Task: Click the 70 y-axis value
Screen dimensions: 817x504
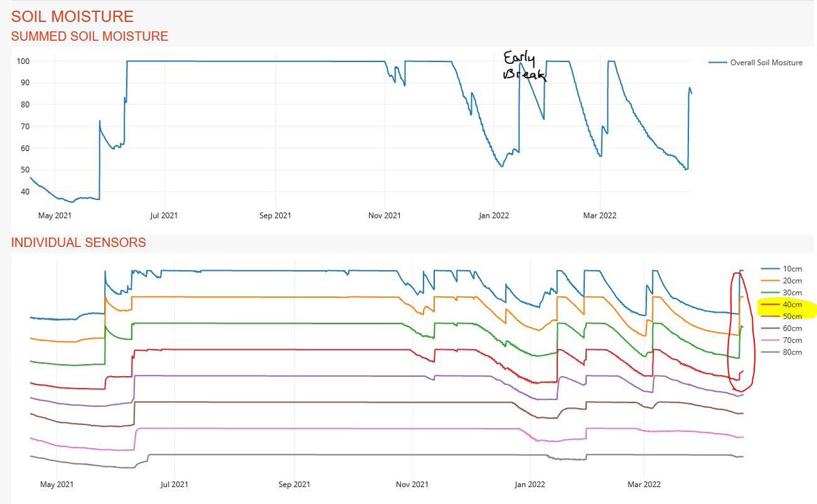Action: tap(24, 127)
